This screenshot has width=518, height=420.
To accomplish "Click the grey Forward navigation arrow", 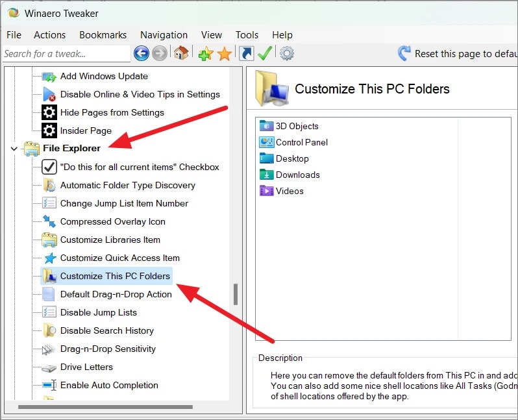I will [x=159, y=53].
